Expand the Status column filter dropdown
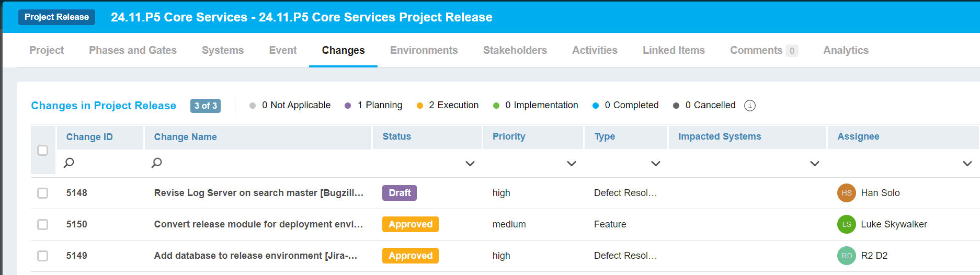 pyautogui.click(x=470, y=164)
